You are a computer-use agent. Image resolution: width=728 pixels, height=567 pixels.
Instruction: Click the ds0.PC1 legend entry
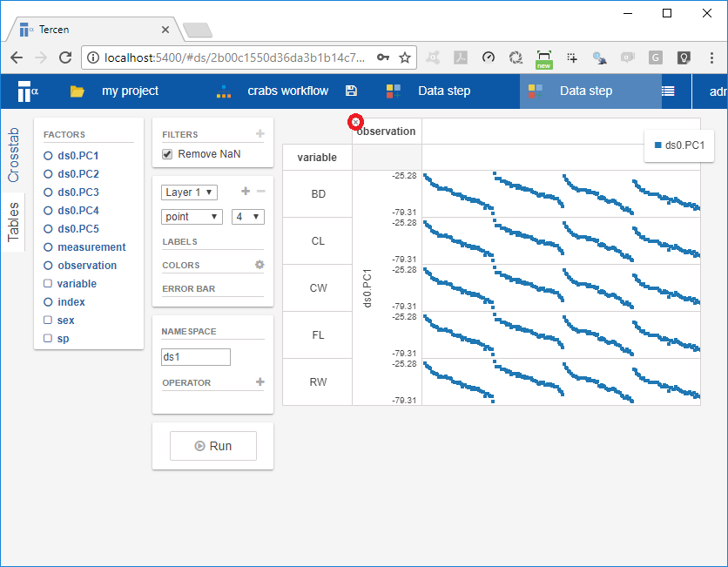point(678,146)
